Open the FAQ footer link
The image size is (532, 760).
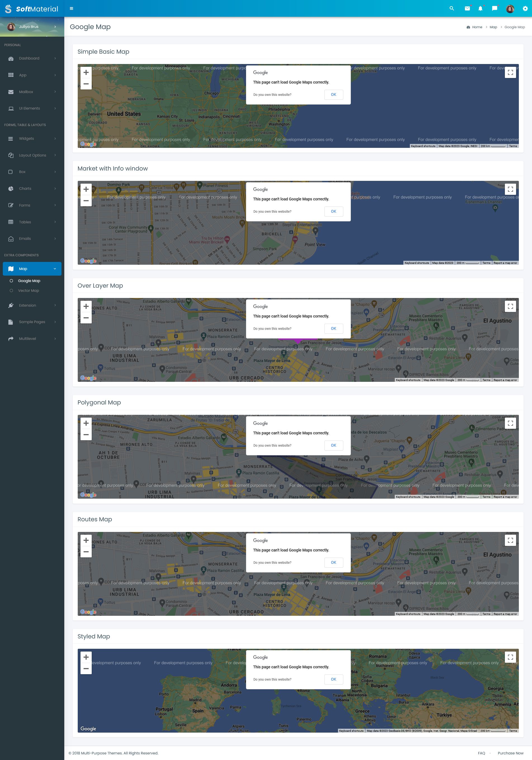(x=481, y=753)
